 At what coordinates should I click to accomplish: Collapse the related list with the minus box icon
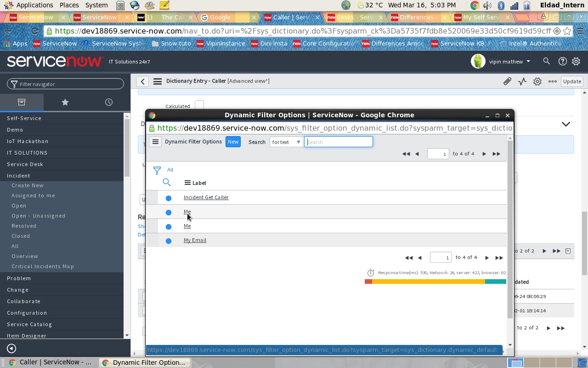point(568,251)
